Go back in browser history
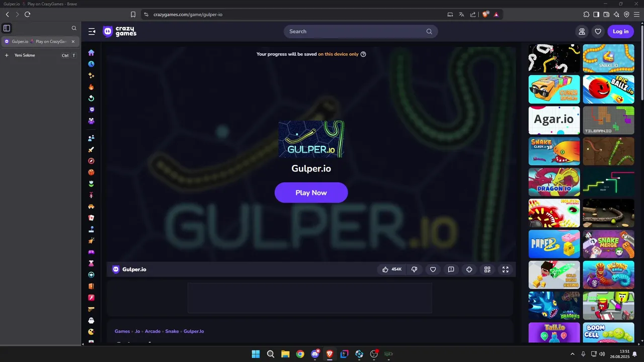The image size is (644, 362). pyautogui.click(x=7, y=15)
